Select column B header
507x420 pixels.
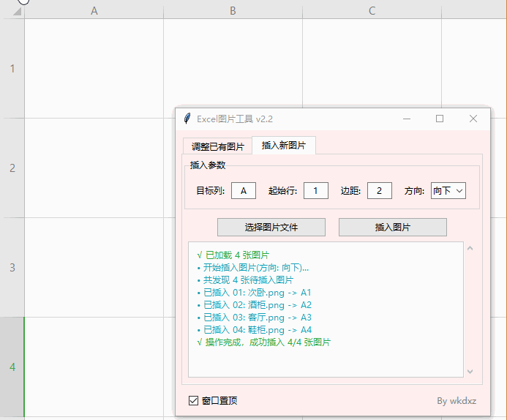pyautogui.click(x=233, y=11)
